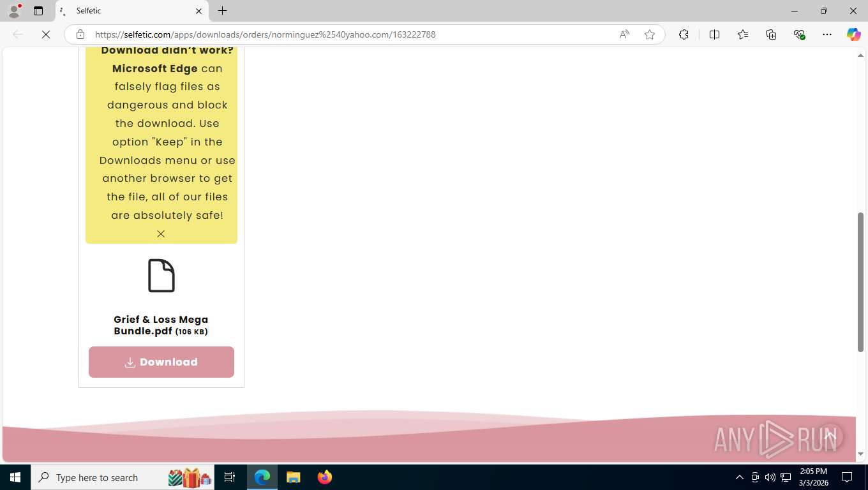Open Browser essentials heart icon

pyautogui.click(x=799, y=34)
